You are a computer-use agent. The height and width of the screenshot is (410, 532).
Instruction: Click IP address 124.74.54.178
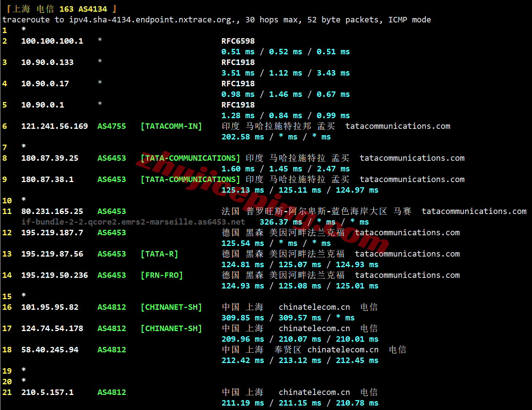(x=52, y=329)
